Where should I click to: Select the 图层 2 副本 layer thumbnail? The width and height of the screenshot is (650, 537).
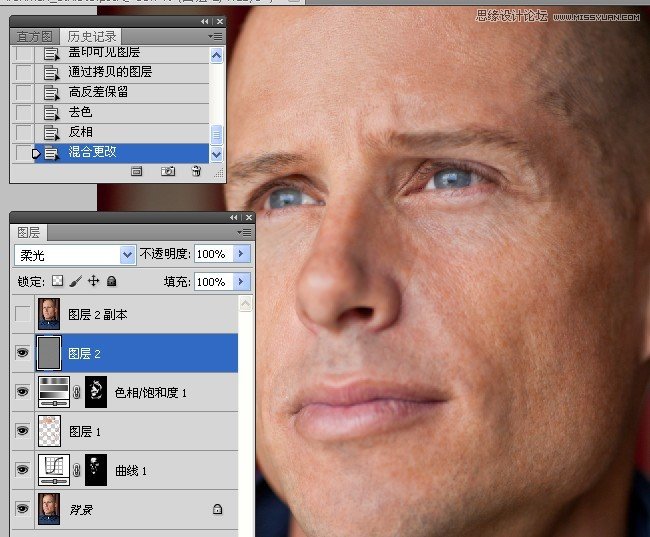(x=49, y=314)
